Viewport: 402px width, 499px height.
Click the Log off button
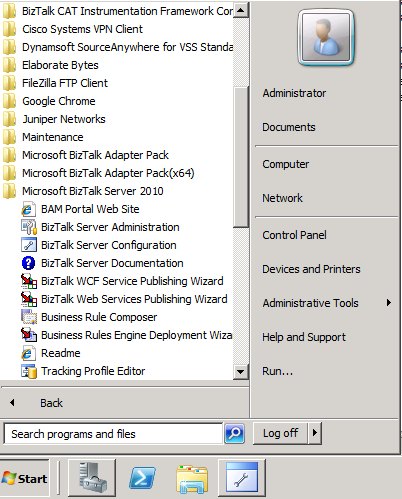click(x=280, y=433)
